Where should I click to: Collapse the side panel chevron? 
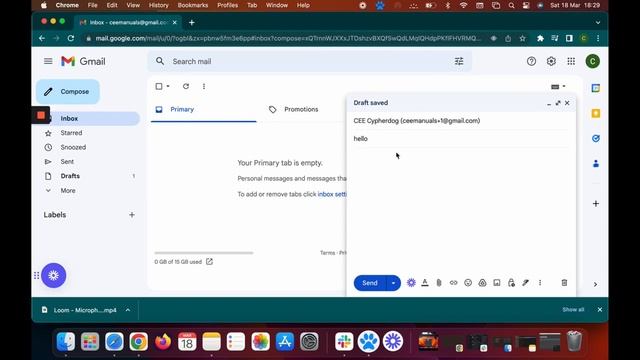pos(595,284)
